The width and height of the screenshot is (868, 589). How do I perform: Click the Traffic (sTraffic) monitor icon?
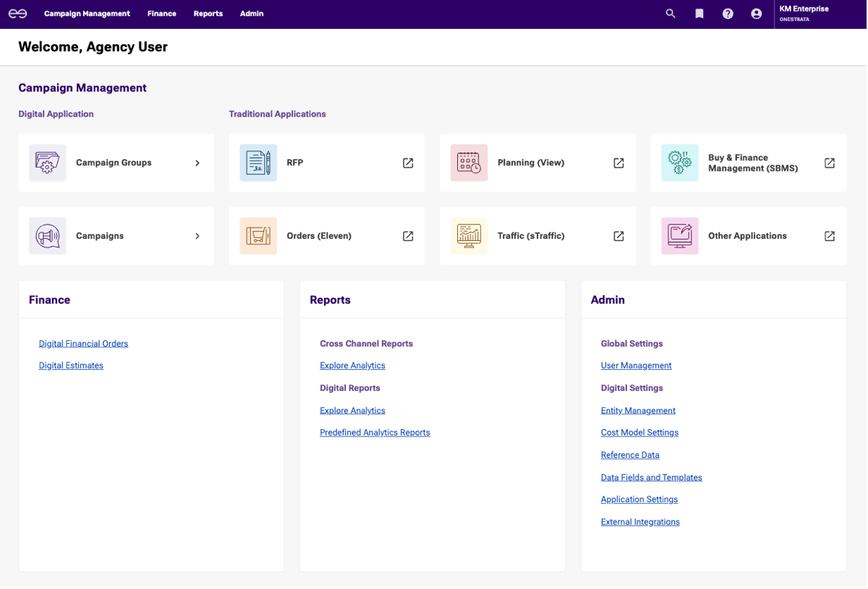(469, 236)
